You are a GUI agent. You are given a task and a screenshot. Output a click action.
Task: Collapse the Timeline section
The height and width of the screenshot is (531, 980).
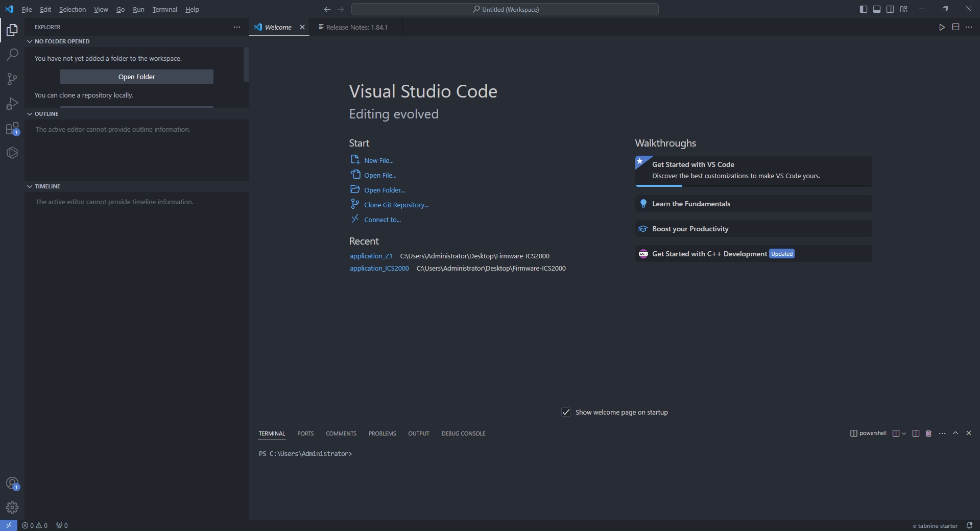(x=136, y=186)
